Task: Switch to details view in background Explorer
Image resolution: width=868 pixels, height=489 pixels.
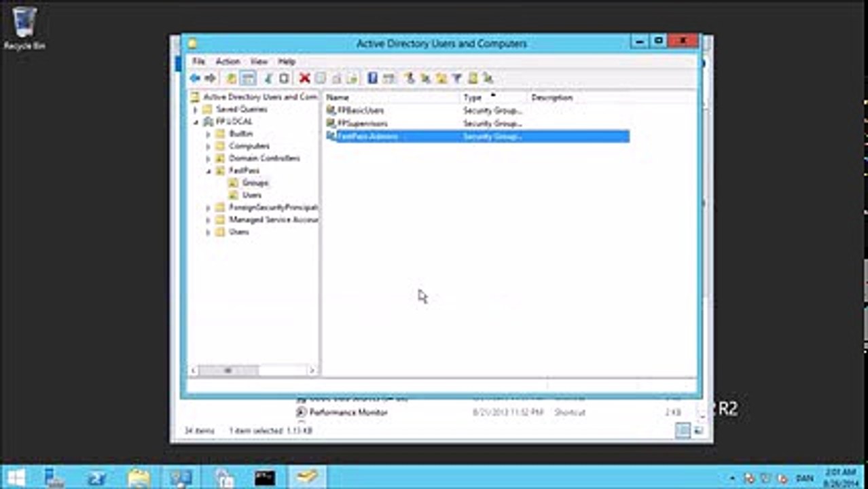Action: coord(683,431)
